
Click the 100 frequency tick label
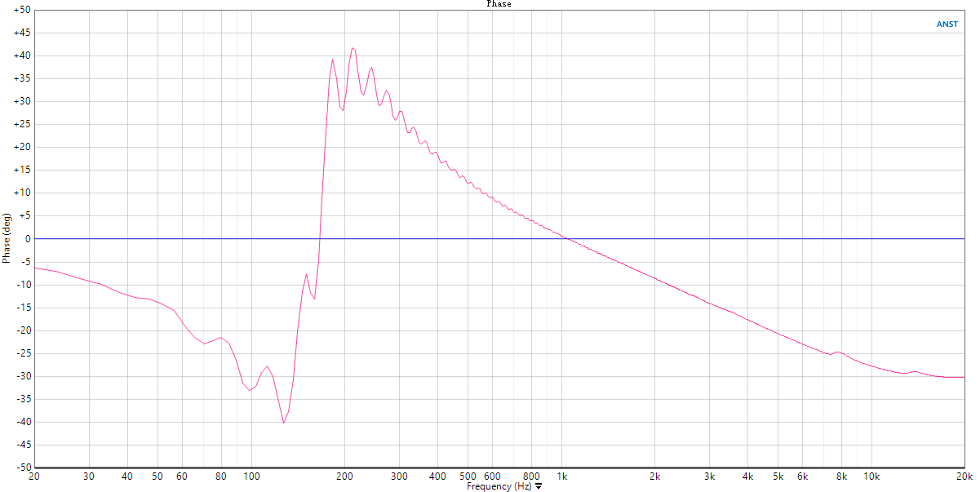251,476
